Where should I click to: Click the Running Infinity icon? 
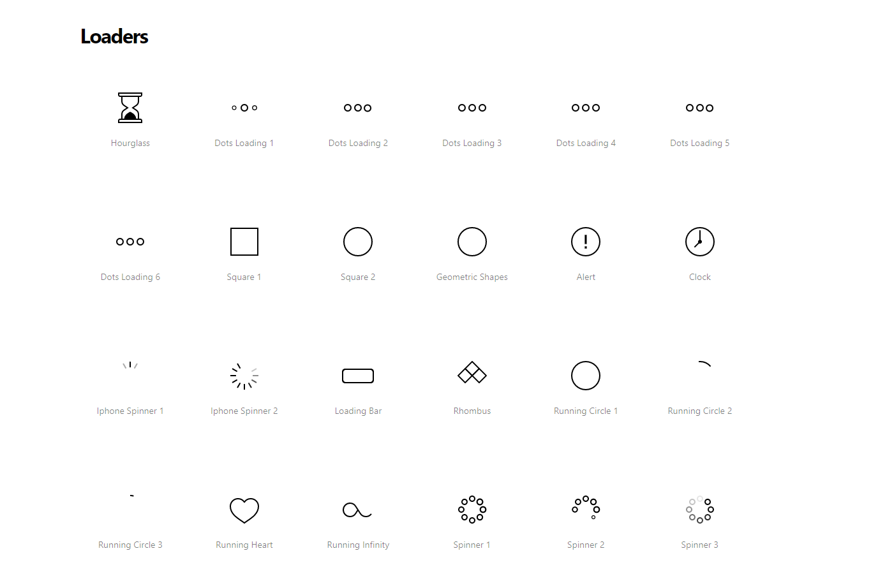coord(357,510)
